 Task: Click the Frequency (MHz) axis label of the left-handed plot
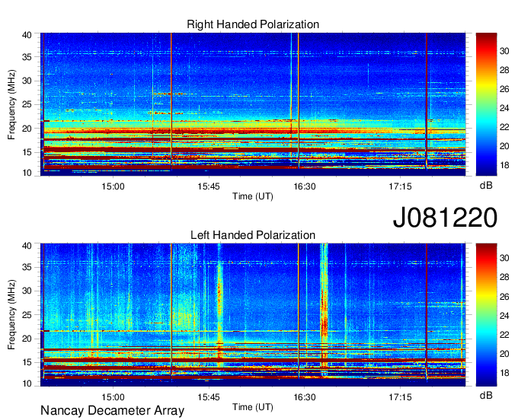(x=11, y=315)
